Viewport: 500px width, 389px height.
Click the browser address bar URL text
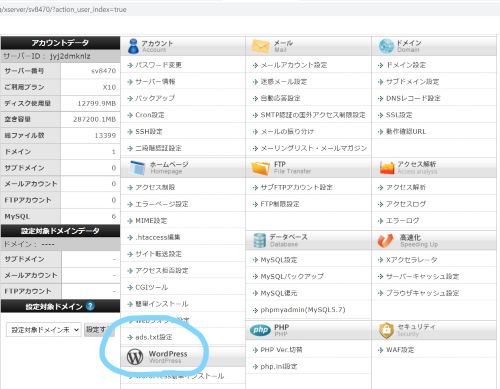(63, 9)
